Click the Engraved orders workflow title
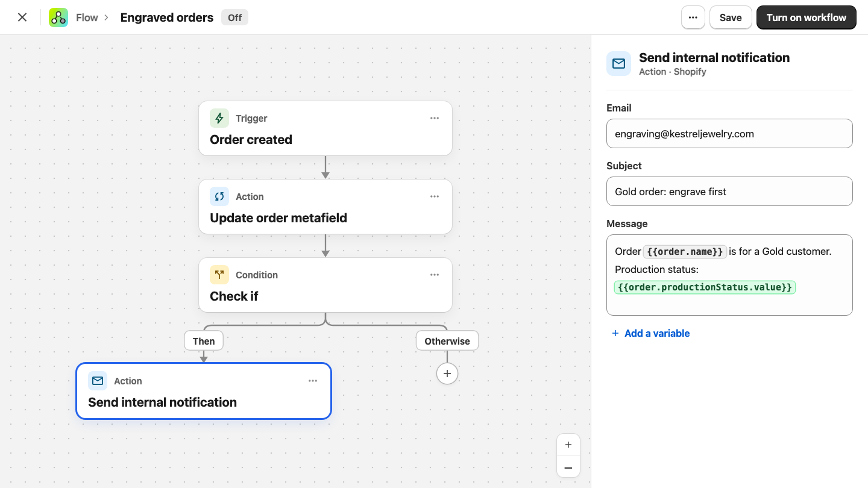 (x=167, y=17)
